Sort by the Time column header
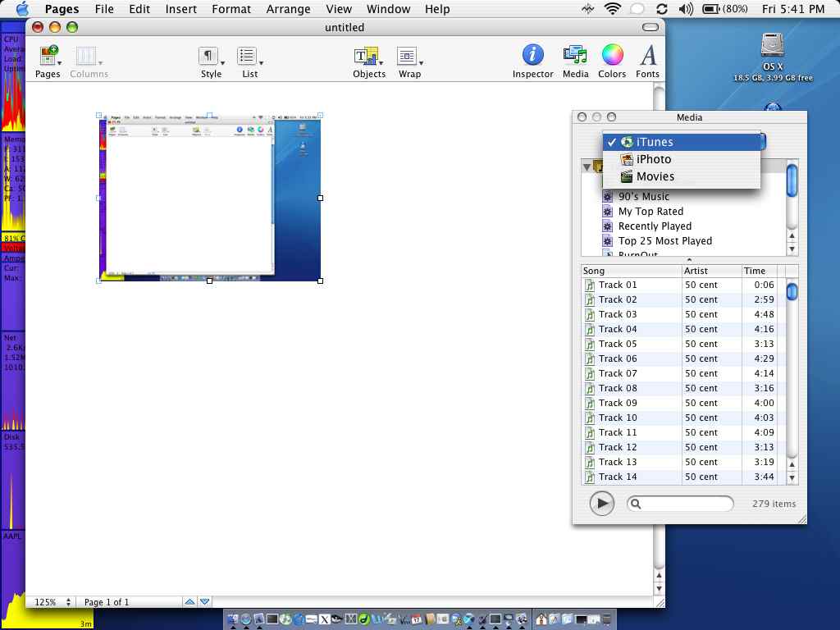Viewport: 840px width, 630px height. tap(759, 271)
